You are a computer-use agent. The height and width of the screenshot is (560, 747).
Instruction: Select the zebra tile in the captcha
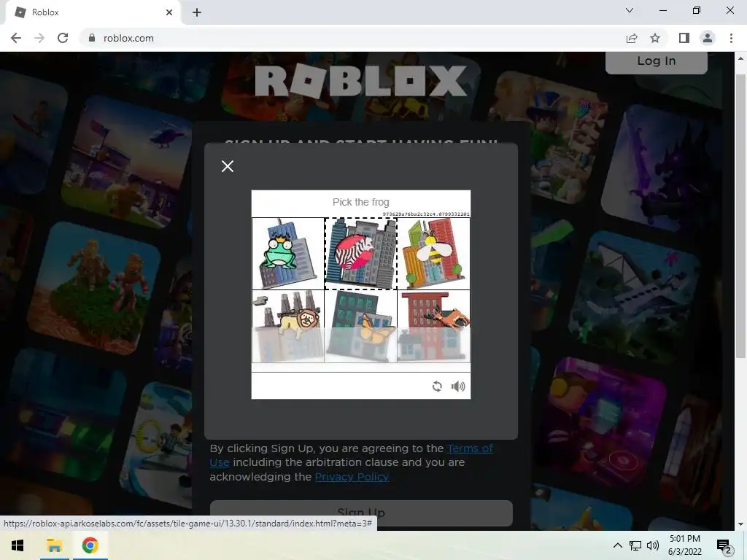tap(360, 253)
